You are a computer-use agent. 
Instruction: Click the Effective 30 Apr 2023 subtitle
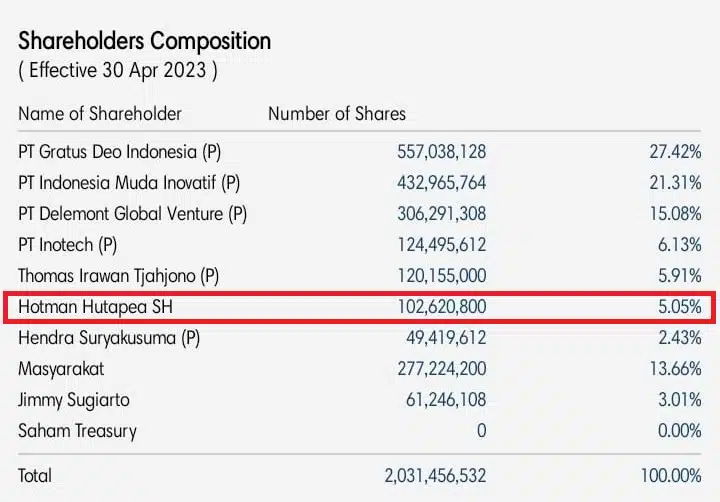(118, 72)
